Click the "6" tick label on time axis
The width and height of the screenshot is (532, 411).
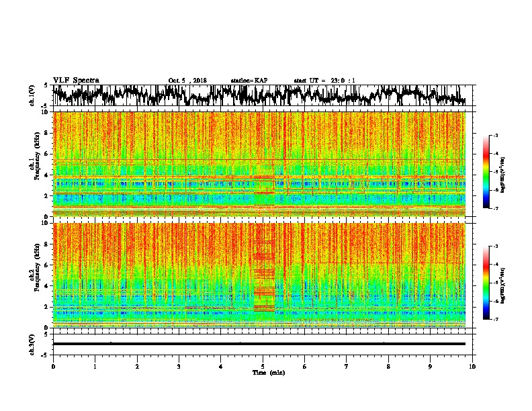point(305,367)
